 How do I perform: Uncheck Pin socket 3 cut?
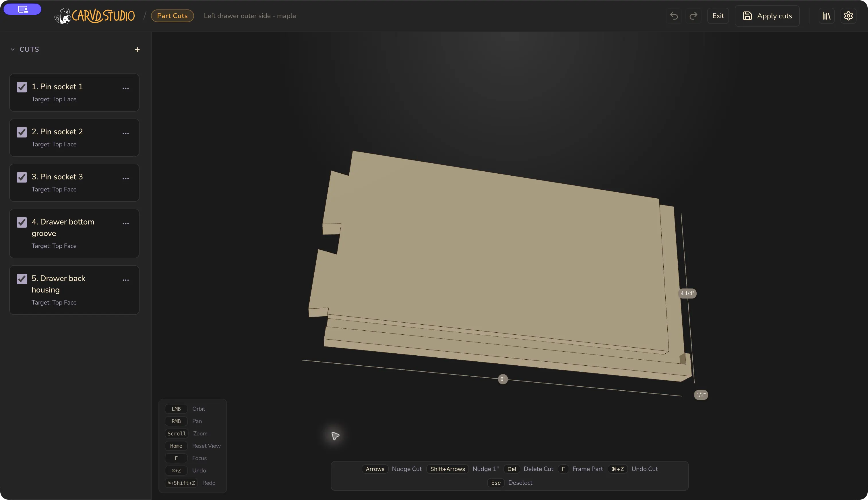pyautogui.click(x=22, y=177)
